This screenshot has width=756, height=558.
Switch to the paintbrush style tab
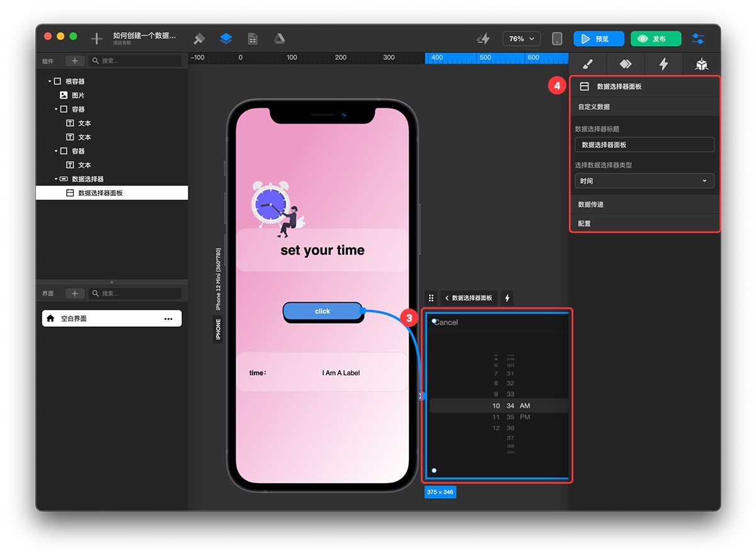pyautogui.click(x=587, y=64)
